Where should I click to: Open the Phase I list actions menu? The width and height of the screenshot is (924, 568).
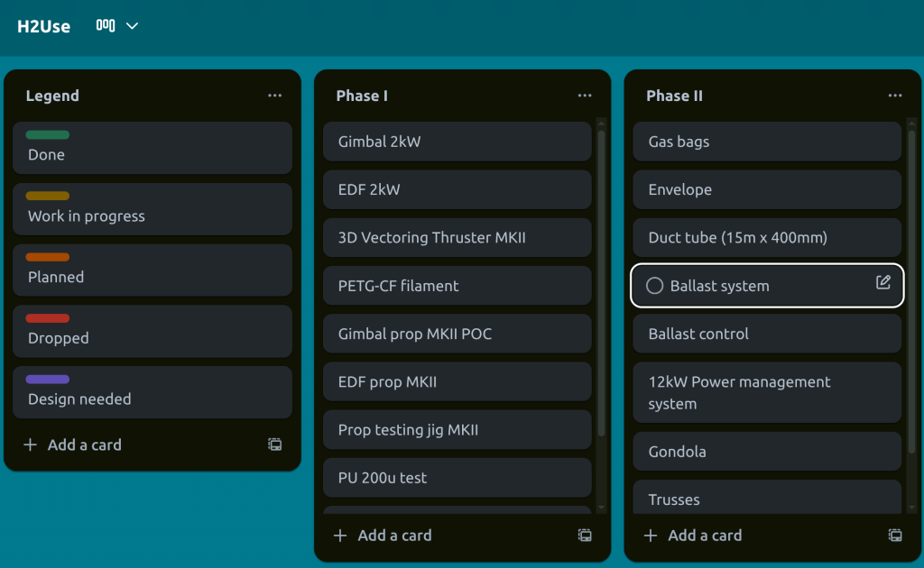point(585,96)
